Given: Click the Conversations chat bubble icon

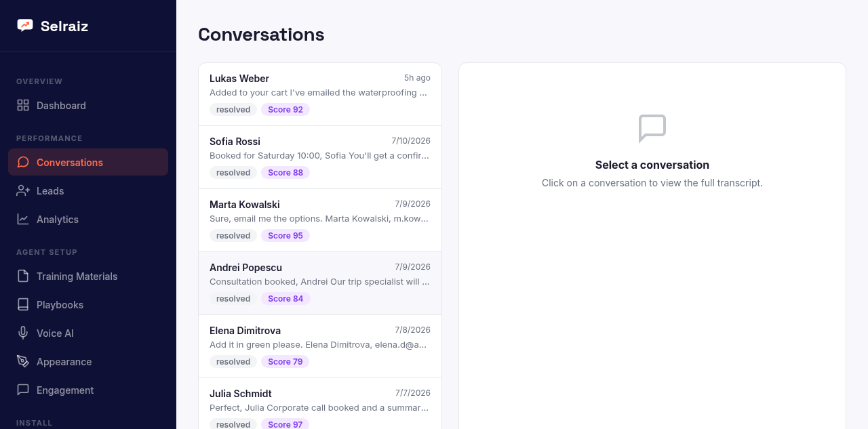Looking at the screenshot, I should 23,162.
